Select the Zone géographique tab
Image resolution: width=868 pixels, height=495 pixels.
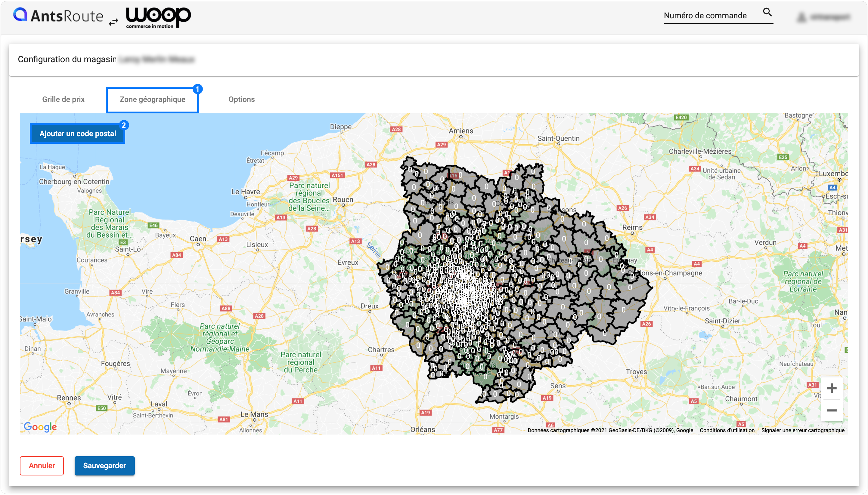click(x=152, y=99)
